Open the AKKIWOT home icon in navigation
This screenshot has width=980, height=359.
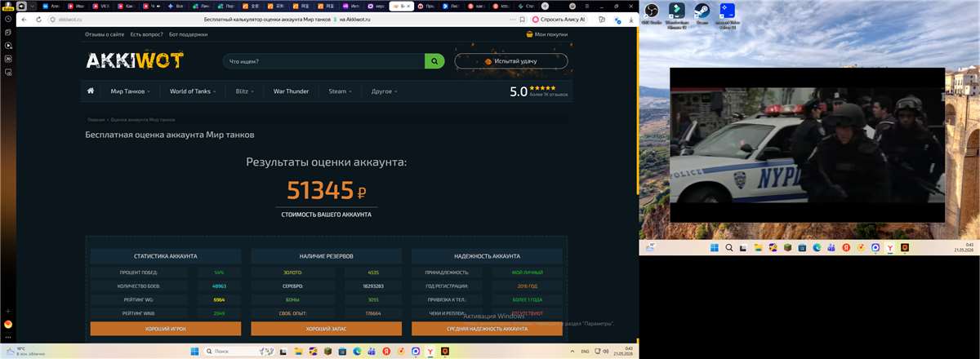coord(91,91)
